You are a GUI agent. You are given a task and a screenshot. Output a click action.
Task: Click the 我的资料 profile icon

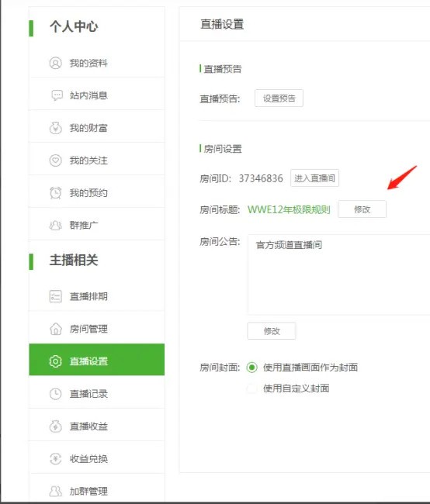pos(55,63)
